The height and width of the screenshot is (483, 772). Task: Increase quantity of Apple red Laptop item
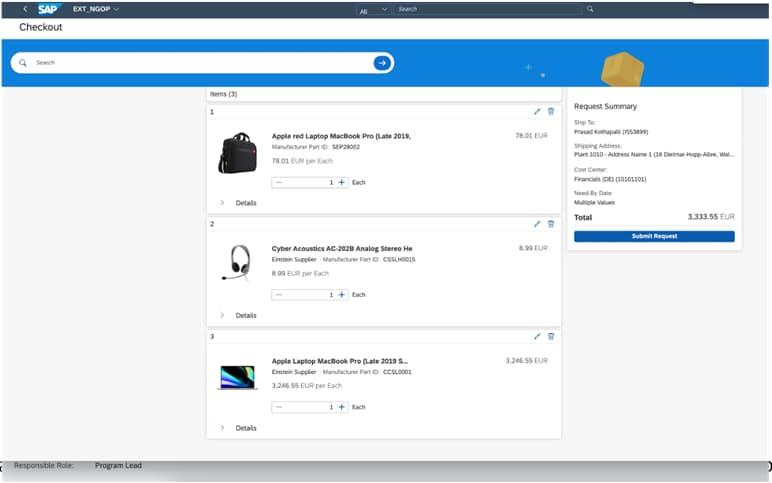point(342,183)
